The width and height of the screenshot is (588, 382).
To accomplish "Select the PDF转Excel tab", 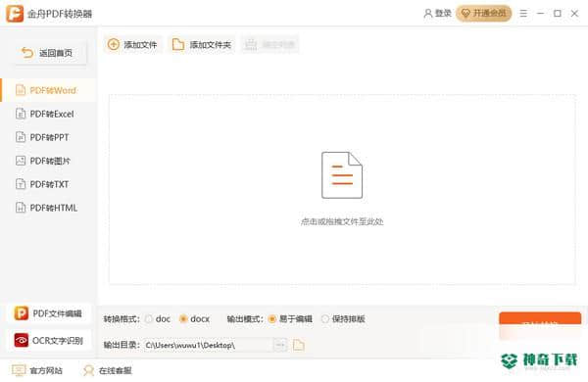I will [x=48, y=114].
